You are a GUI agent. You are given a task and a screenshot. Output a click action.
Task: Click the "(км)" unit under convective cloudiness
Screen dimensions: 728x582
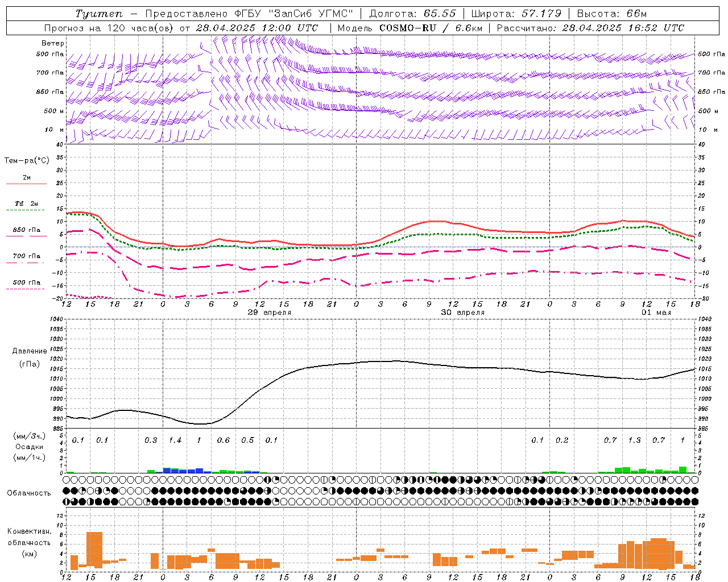click(x=29, y=554)
